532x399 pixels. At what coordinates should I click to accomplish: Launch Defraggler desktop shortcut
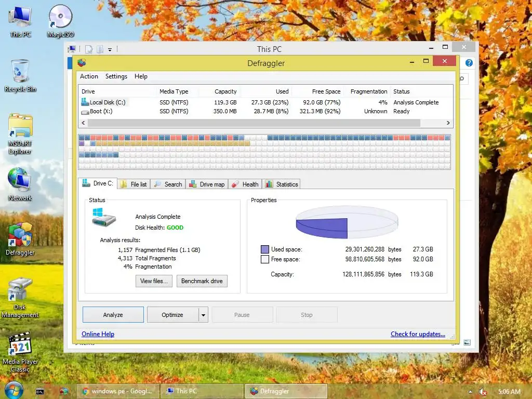coord(20,239)
